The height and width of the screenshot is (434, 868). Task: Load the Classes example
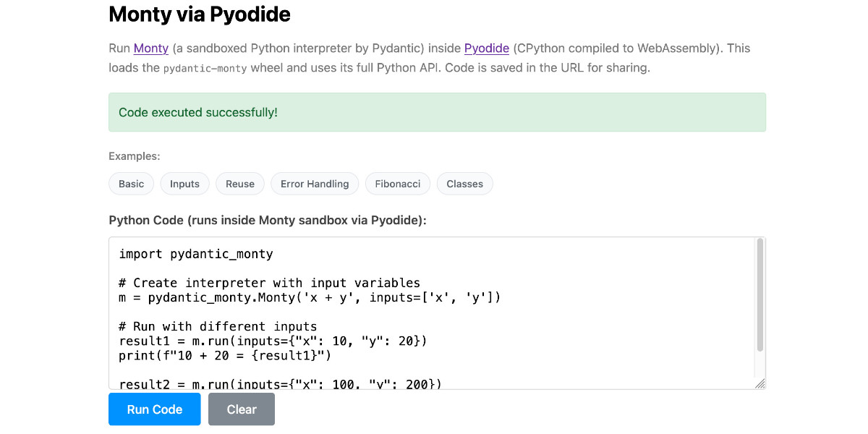464,184
